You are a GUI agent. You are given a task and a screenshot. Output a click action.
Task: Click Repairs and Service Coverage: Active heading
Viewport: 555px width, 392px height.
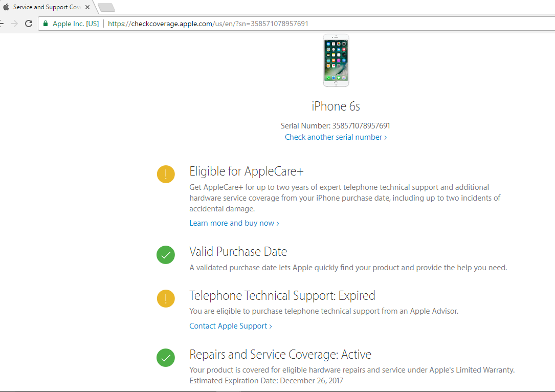pyautogui.click(x=280, y=355)
